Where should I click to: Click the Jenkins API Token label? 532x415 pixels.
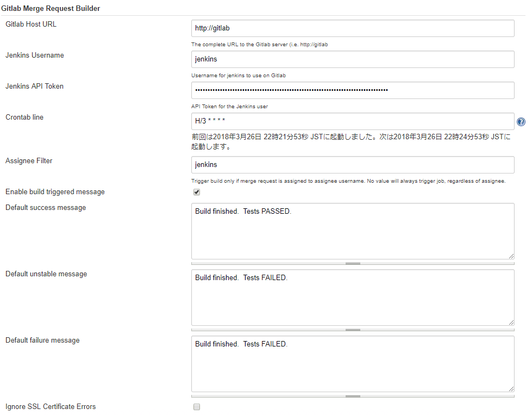pos(34,86)
